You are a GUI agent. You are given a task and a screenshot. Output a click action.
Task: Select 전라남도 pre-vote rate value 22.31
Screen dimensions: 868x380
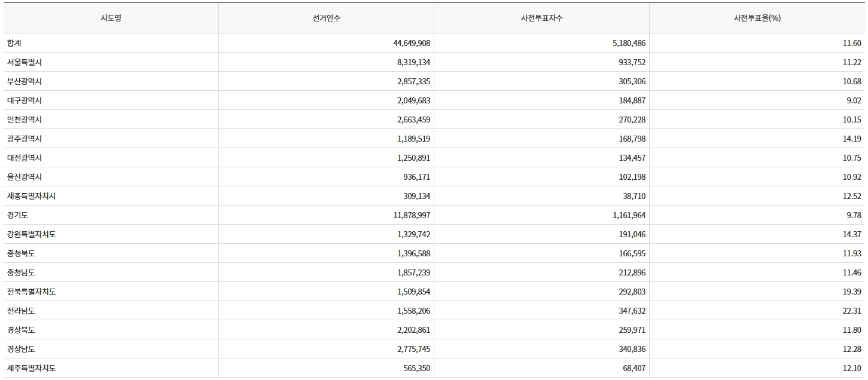click(852, 311)
